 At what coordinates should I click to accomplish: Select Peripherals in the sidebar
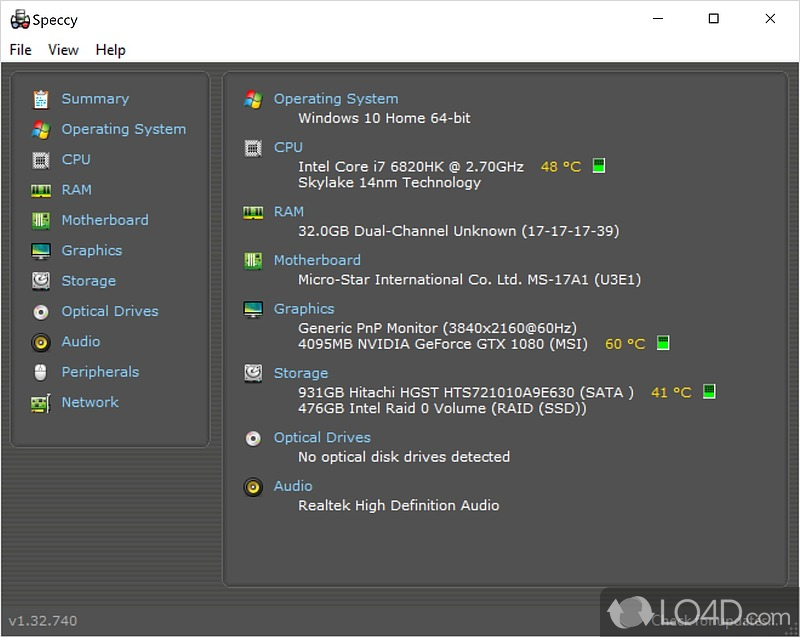(101, 372)
